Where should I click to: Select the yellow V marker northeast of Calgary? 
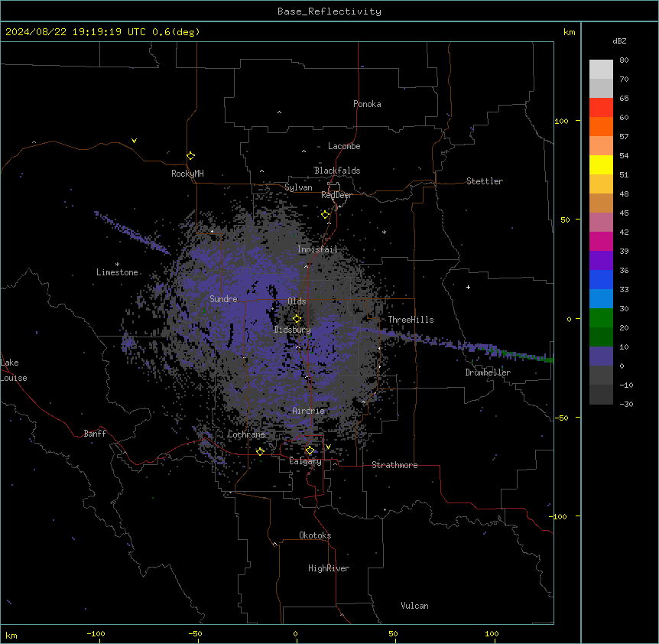[x=328, y=447]
